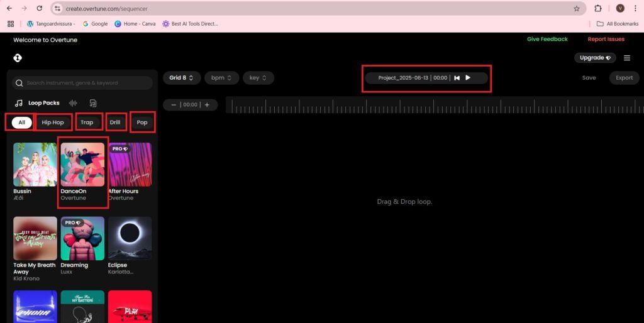This screenshot has width=644, height=323.
Task: Click the browser forward arrow
Action: tap(25, 8)
